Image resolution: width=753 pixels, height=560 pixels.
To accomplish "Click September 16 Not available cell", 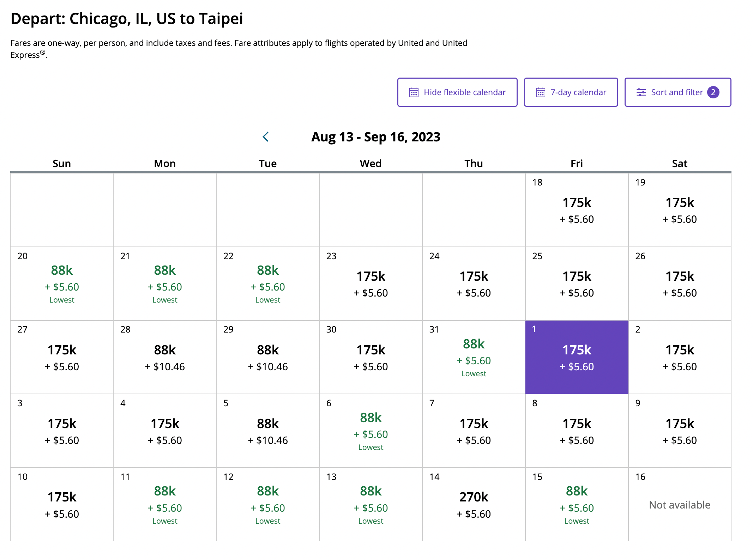I will (680, 504).
